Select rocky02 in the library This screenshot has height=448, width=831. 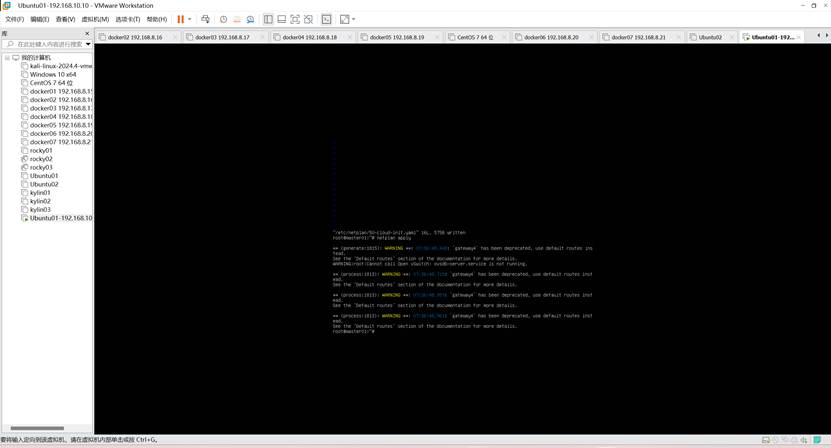click(37, 159)
